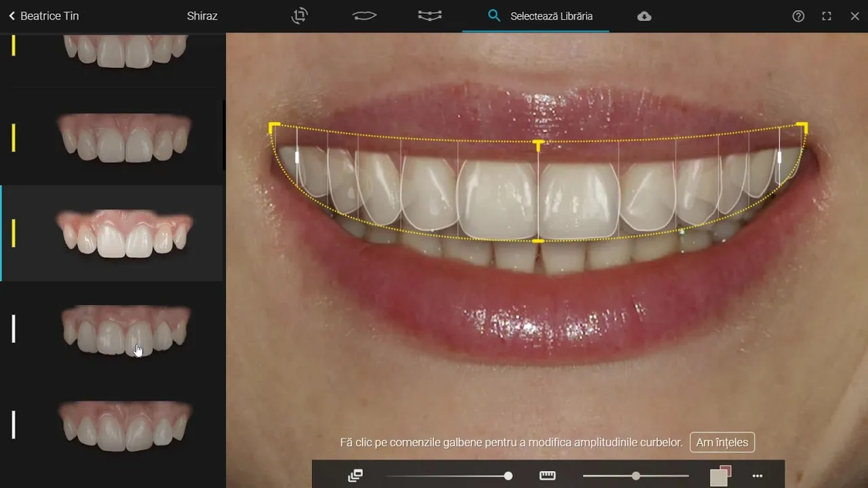Open the more options ellipsis menu

pos(757,476)
